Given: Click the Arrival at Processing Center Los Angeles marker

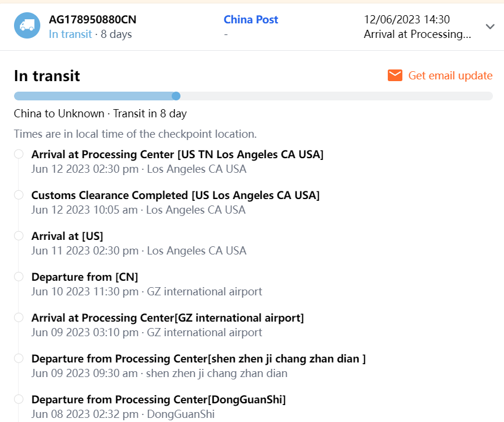Looking at the screenshot, I should (x=19, y=154).
